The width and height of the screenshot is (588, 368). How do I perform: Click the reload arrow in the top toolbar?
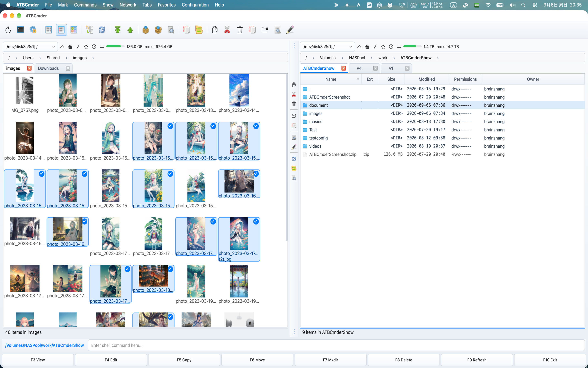(x=8, y=30)
